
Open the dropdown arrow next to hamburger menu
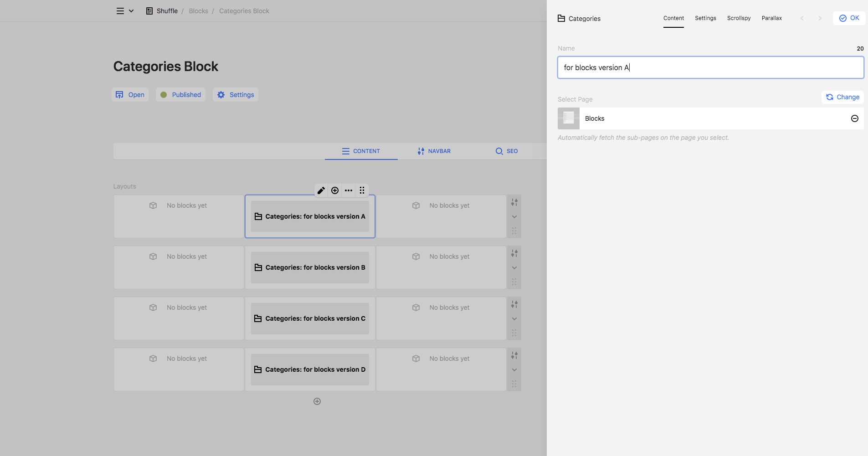(x=131, y=11)
